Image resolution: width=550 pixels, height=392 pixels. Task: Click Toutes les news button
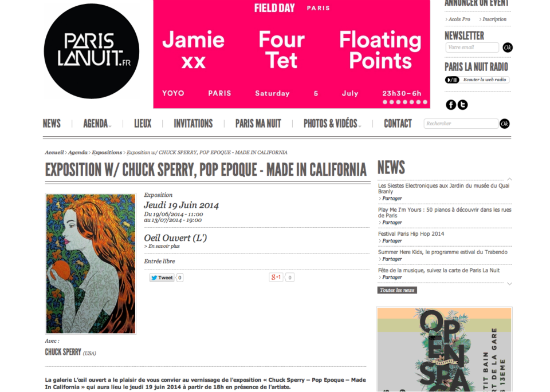397,290
